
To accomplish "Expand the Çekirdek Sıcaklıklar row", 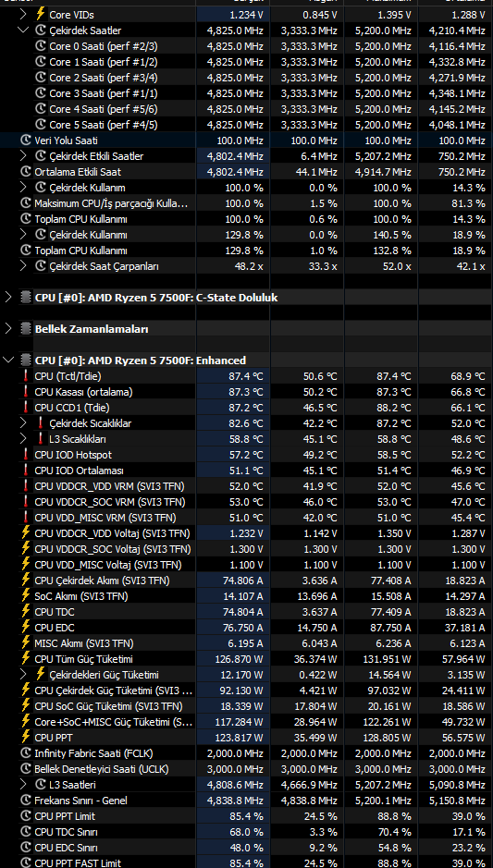I will coord(23,423).
